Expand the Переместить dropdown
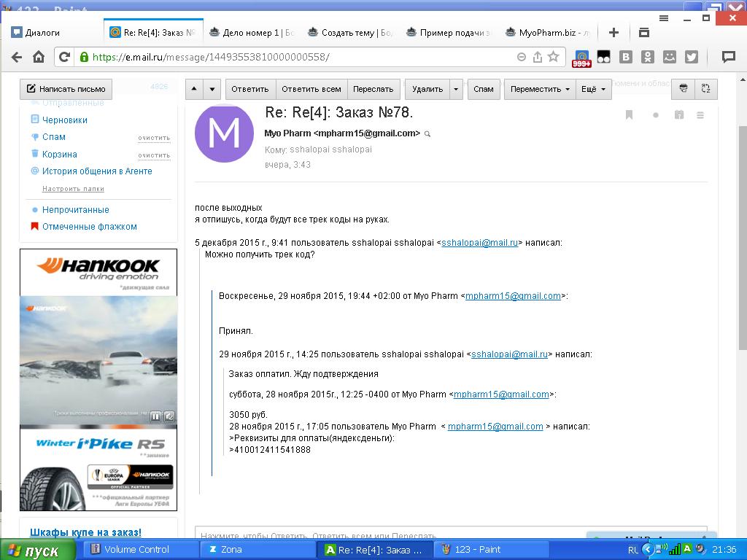 [540, 89]
